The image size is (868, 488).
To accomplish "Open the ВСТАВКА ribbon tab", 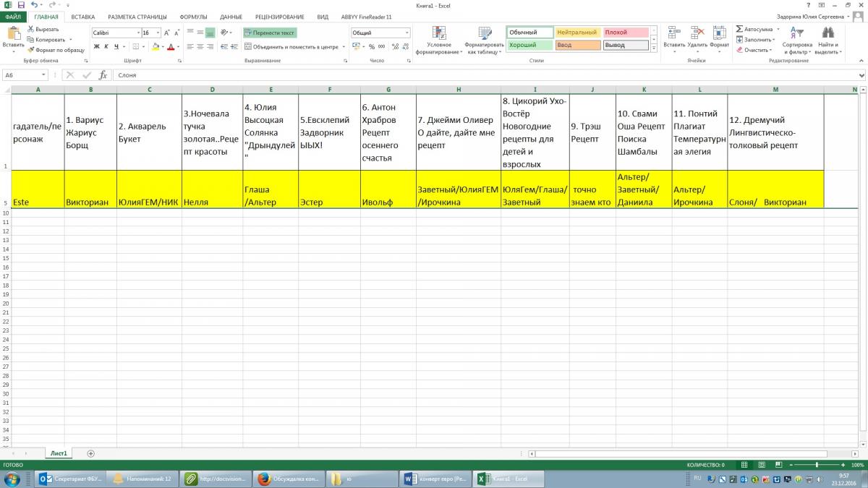I will (83, 16).
